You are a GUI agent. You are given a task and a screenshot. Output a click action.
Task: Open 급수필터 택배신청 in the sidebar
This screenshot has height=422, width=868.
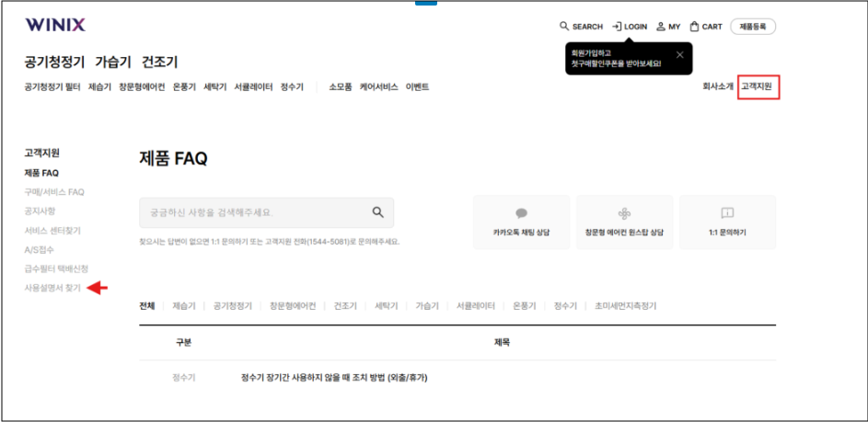click(x=56, y=268)
